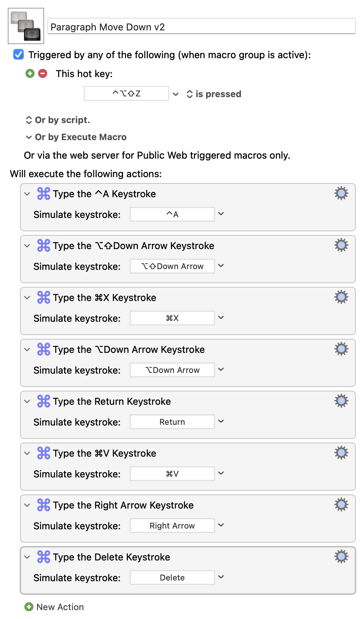Screen dimensions: 364x619
Task: Collapse the ⌥⇧Down Arrow Keystroke action
Action: pyautogui.click(x=27, y=246)
